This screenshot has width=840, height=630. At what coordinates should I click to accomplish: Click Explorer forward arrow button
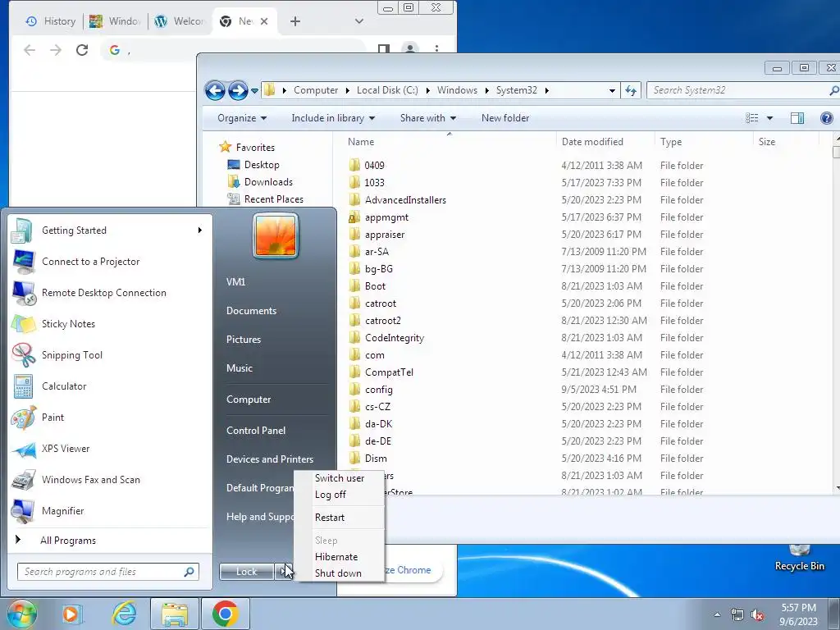238,90
